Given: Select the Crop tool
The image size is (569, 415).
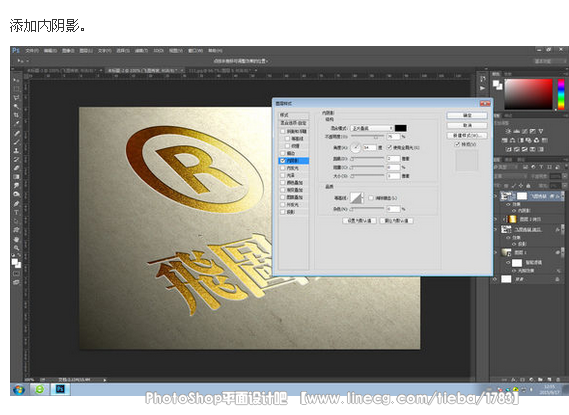Looking at the screenshot, I should pos(16,115).
